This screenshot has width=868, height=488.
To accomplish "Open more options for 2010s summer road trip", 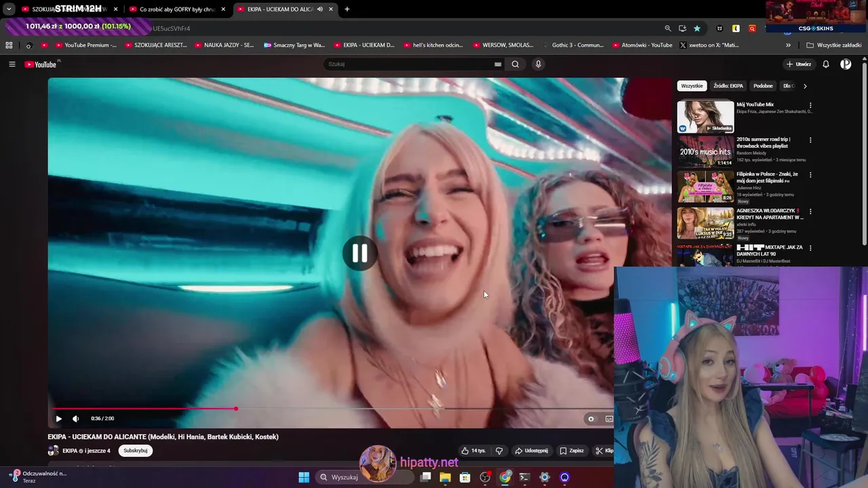I will click(810, 140).
